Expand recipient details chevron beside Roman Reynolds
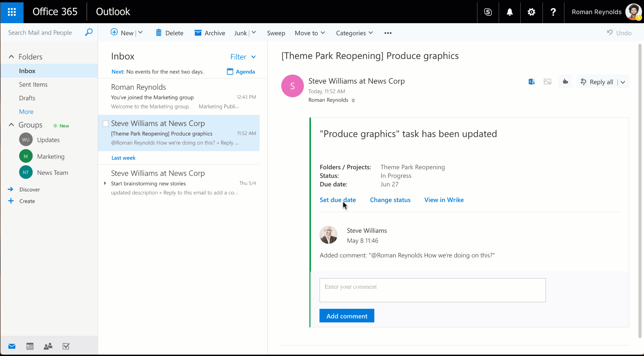The width and height of the screenshot is (644, 356). [354, 100]
